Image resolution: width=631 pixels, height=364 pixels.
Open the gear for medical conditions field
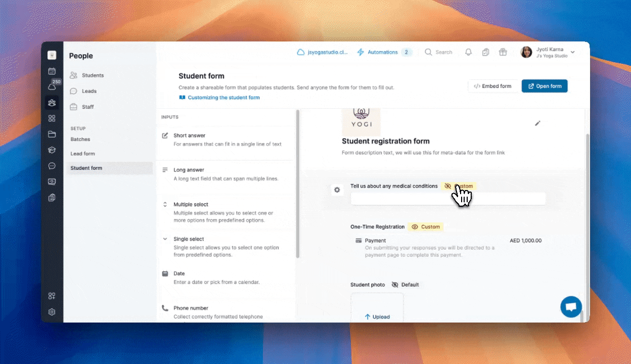(x=337, y=190)
